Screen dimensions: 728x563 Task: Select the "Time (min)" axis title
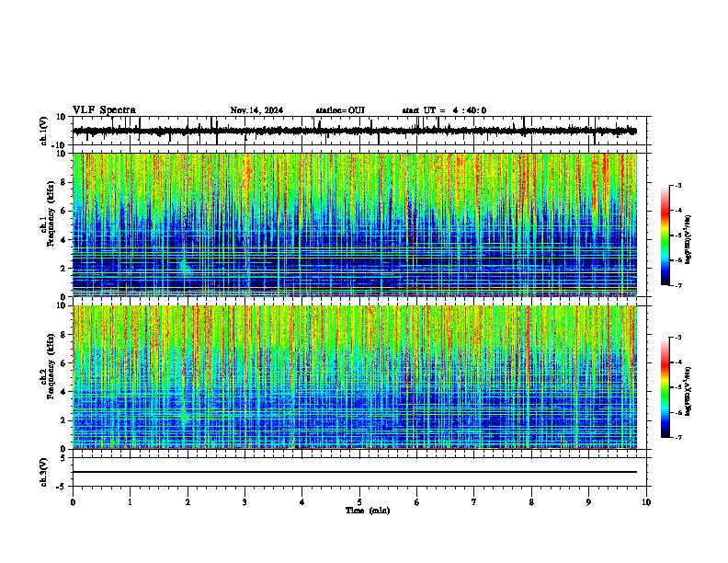(x=368, y=511)
